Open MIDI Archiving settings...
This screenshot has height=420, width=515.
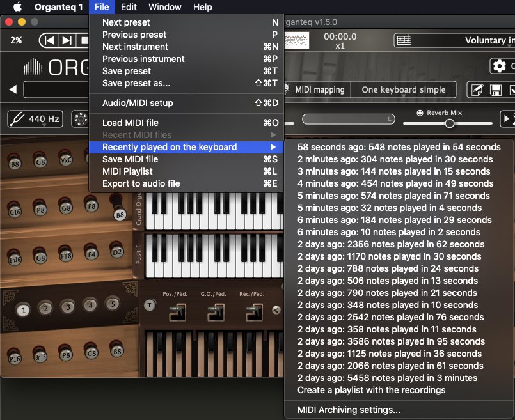(x=399, y=410)
